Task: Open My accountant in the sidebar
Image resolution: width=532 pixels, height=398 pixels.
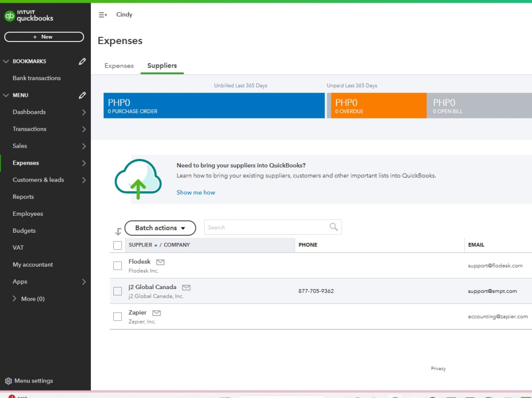Action: tap(32, 265)
